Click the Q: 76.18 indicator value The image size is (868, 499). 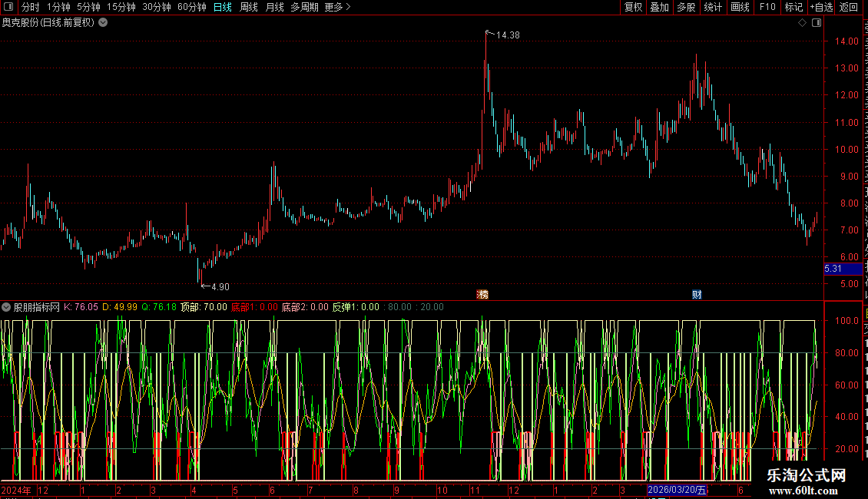[159, 307]
